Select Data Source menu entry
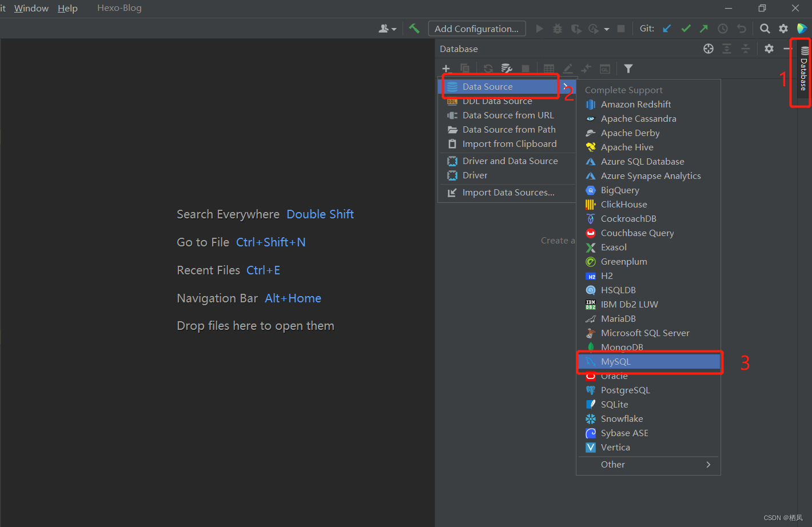This screenshot has width=812, height=527. click(x=507, y=86)
